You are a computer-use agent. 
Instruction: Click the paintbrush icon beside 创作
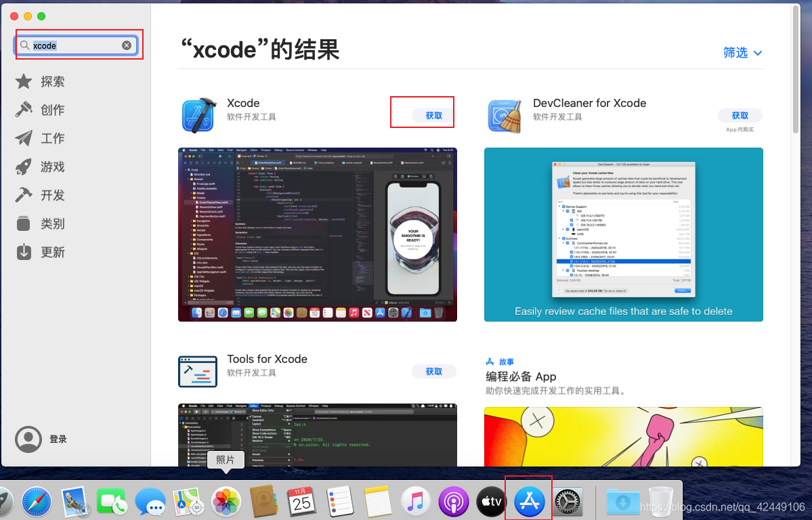pos(23,109)
